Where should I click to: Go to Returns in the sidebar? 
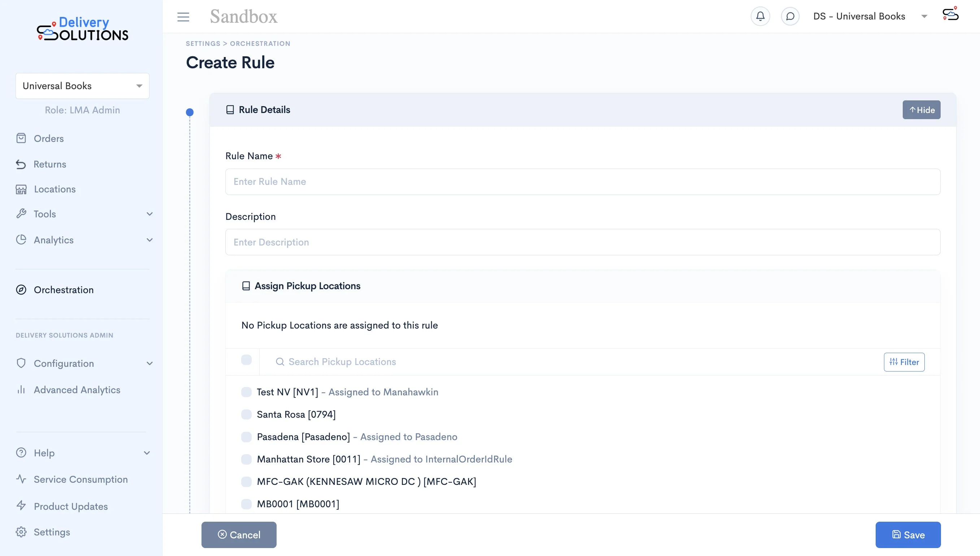(x=49, y=164)
